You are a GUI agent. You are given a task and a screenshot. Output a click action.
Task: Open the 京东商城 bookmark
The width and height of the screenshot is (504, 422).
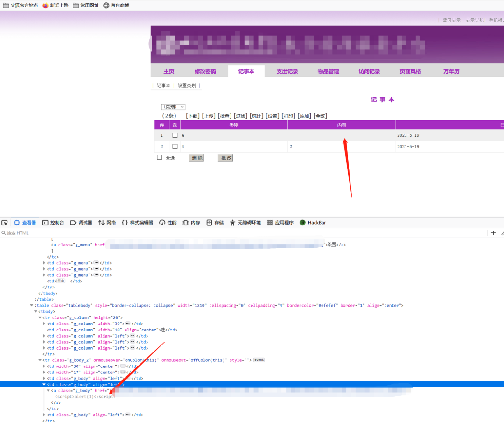(116, 6)
